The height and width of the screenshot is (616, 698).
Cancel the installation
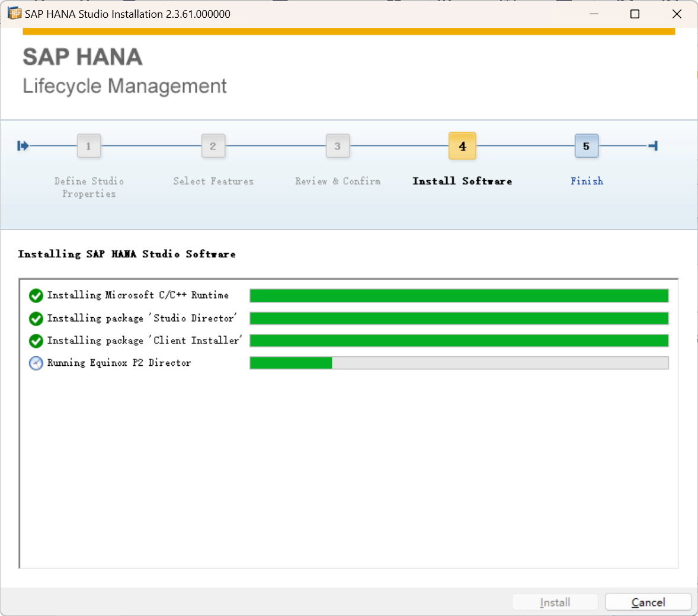click(x=648, y=602)
